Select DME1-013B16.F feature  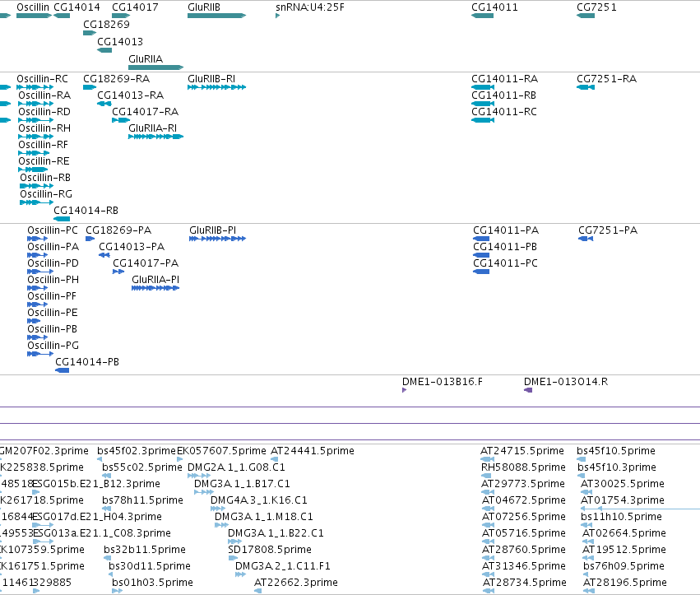click(x=442, y=382)
